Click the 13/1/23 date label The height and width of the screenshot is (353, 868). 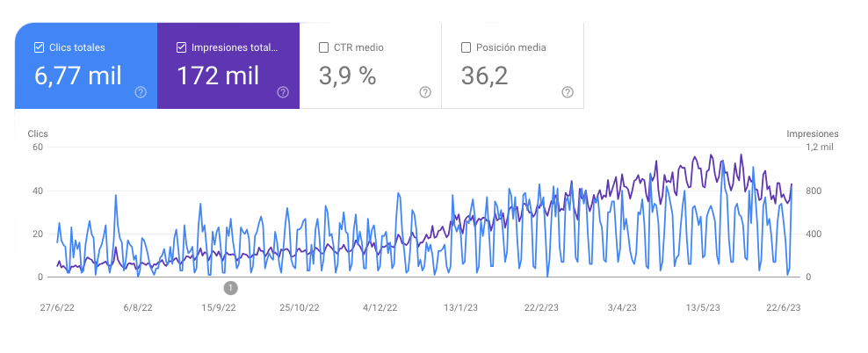[460, 308]
